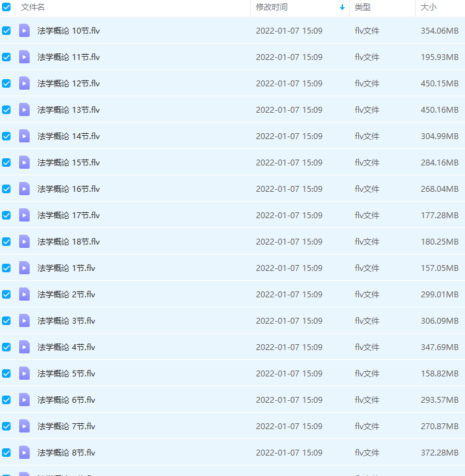
Task: Click the video icon of 法学概论 13节.flv
Action: 24,110
